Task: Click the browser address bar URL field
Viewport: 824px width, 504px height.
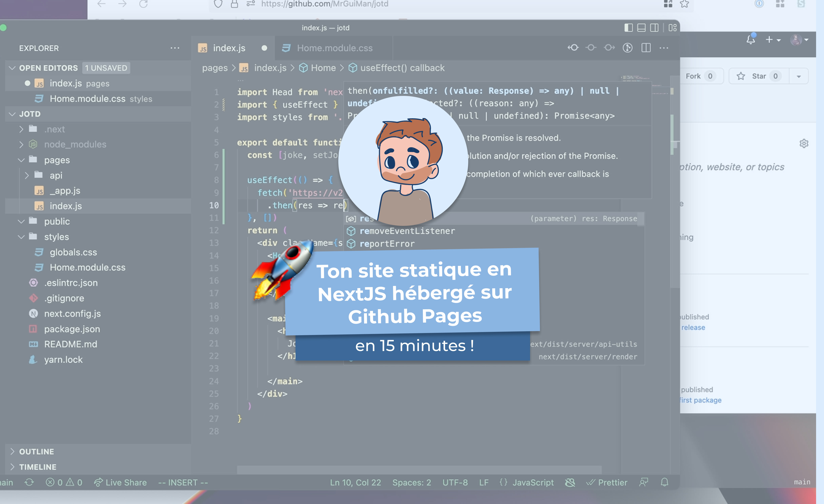Action: (324, 4)
